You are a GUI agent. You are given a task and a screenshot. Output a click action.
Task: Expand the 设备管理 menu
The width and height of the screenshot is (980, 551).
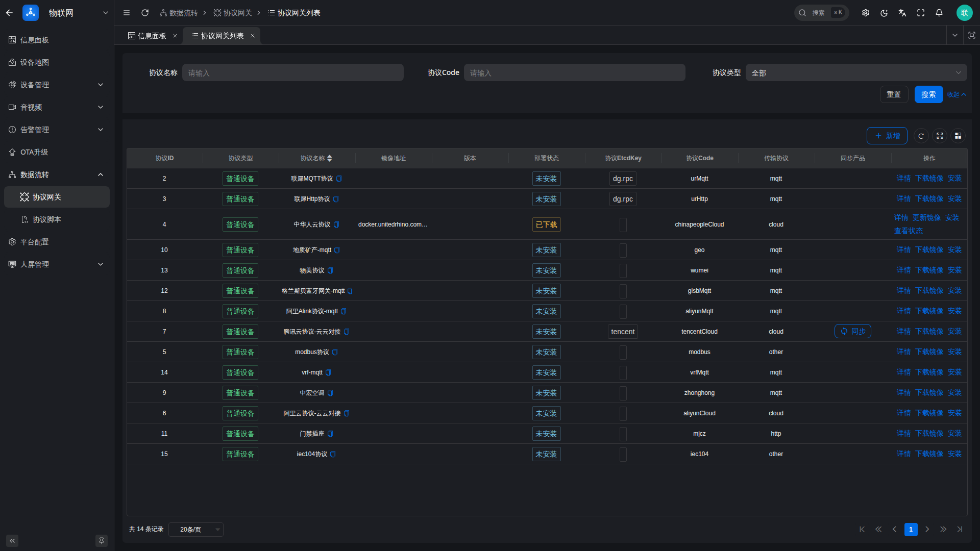[x=57, y=85]
